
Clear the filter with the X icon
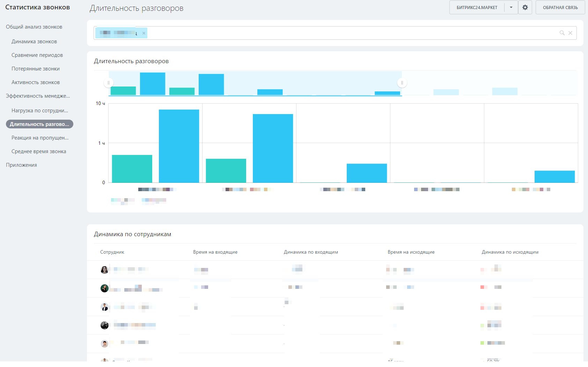570,33
